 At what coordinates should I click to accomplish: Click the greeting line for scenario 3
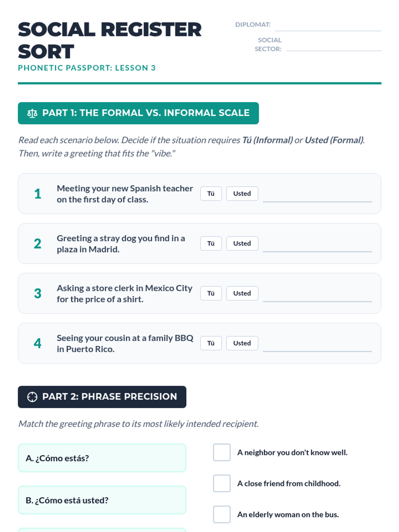coord(317,297)
